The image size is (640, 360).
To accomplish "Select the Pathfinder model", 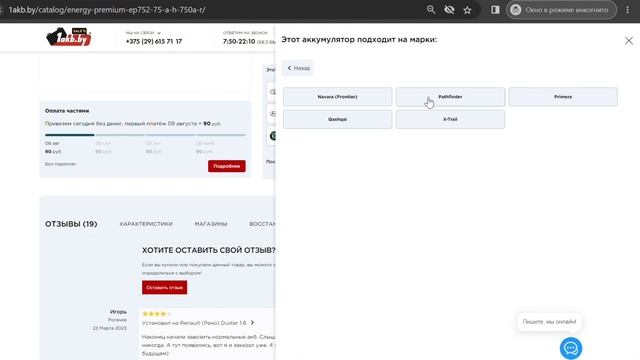I will (x=450, y=97).
